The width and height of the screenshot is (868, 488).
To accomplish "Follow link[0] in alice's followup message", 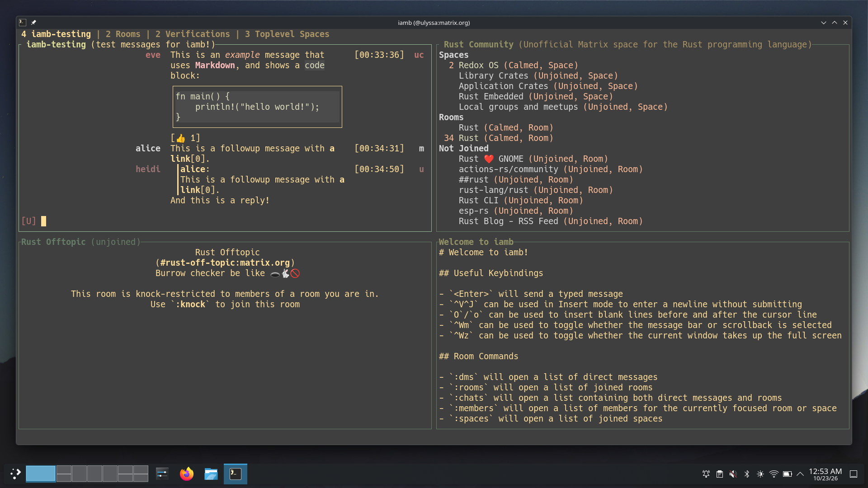I will tap(190, 159).
